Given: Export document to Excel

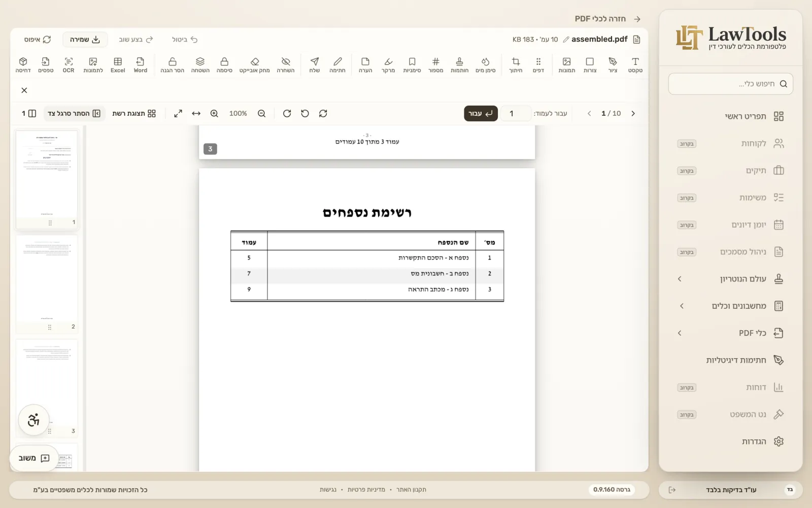Looking at the screenshot, I should tap(118, 65).
